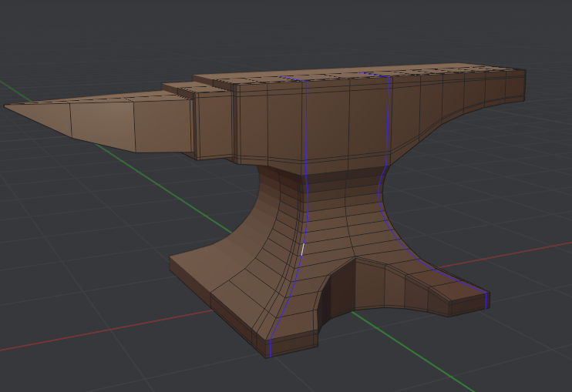This screenshot has width=572, height=392.
Task: Click the pointed tip of the anvil horn
Action: click(x=6, y=106)
